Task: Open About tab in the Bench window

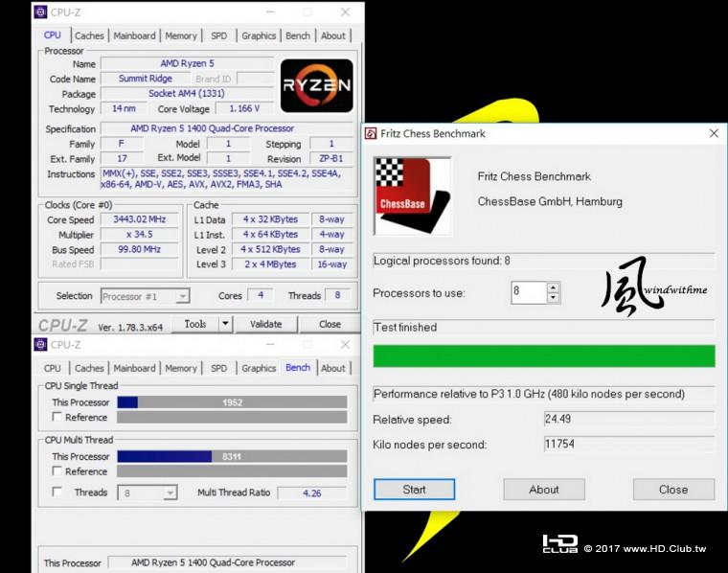Action: pyautogui.click(x=333, y=368)
